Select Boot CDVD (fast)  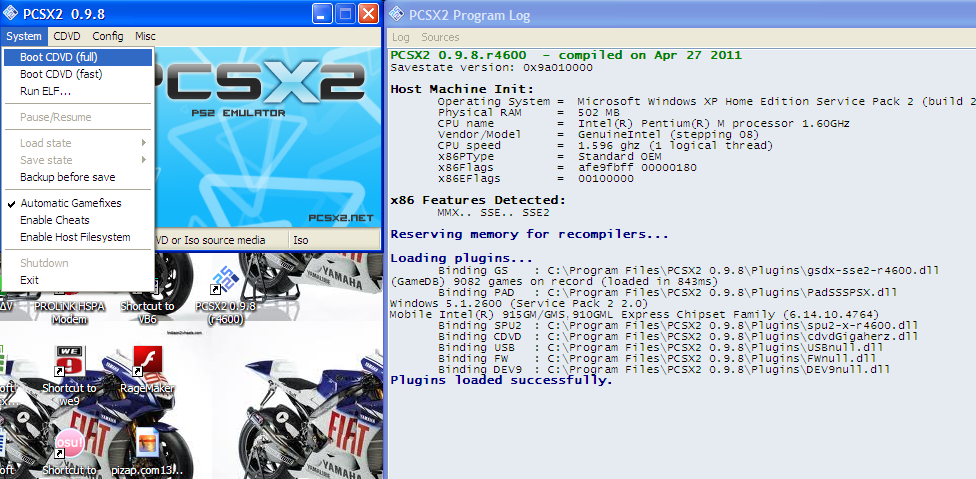coord(78,74)
